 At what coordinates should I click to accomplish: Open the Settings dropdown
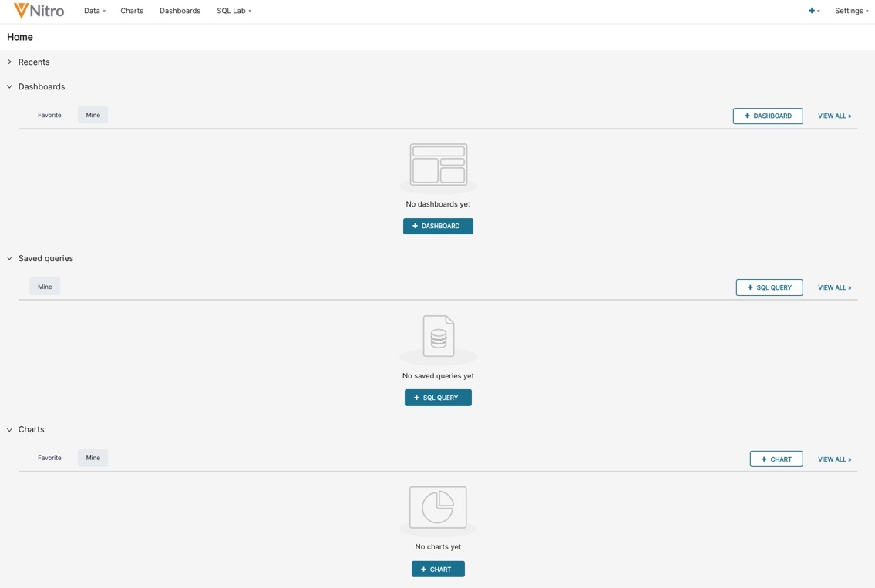pos(851,11)
